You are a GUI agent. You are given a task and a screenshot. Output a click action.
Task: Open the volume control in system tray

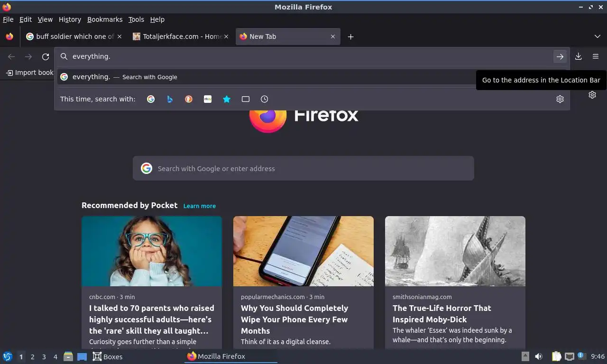click(539, 356)
